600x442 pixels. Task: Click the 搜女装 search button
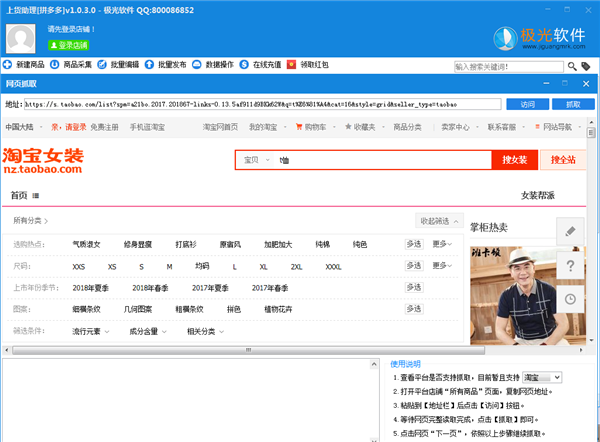(x=515, y=160)
